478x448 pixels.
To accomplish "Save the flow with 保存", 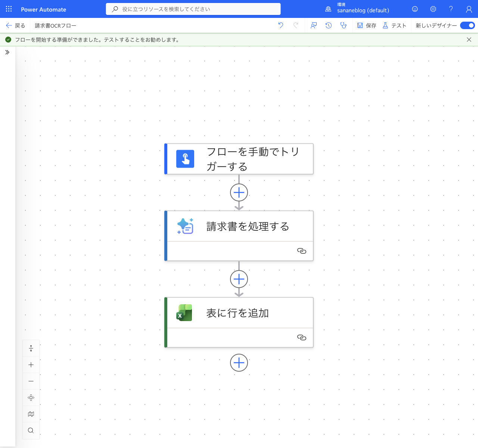I will click(367, 25).
